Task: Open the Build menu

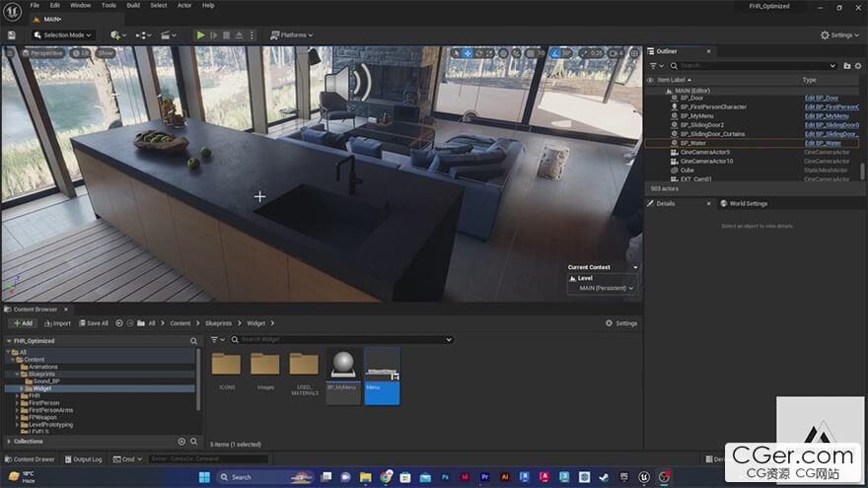Action: pos(133,5)
